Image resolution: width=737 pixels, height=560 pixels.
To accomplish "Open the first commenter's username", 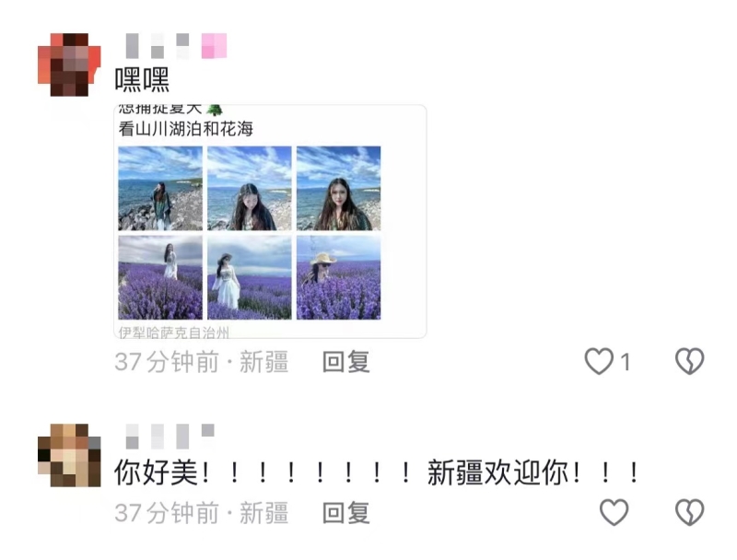I will coord(176,45).
